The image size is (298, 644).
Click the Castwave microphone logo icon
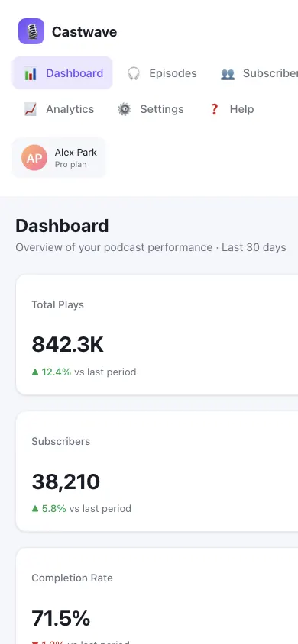pyautogui.click(x=31, y=31)
